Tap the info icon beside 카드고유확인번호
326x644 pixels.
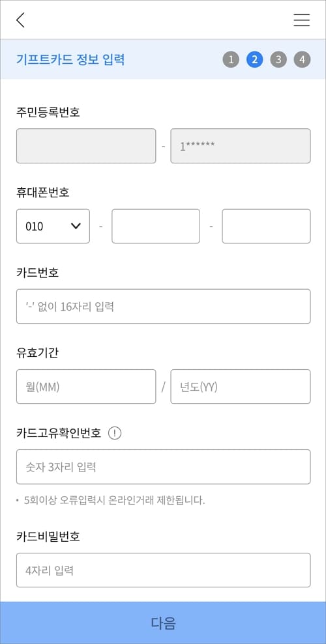pos(115,433)
